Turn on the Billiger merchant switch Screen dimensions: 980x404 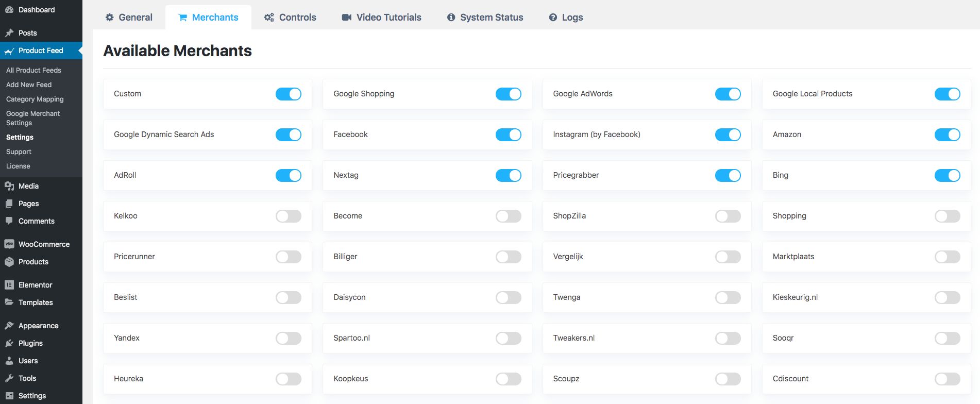[x=509, y=257]
